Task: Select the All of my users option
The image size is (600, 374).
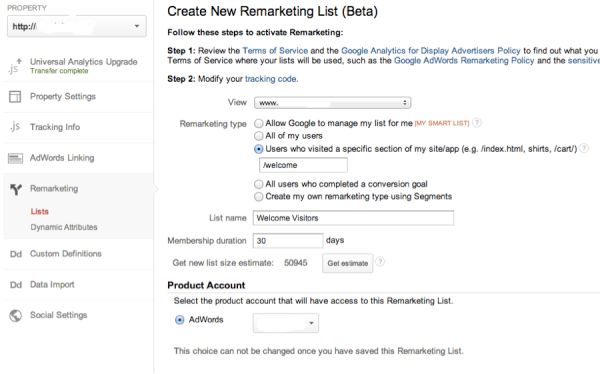Action: [259, 136]
